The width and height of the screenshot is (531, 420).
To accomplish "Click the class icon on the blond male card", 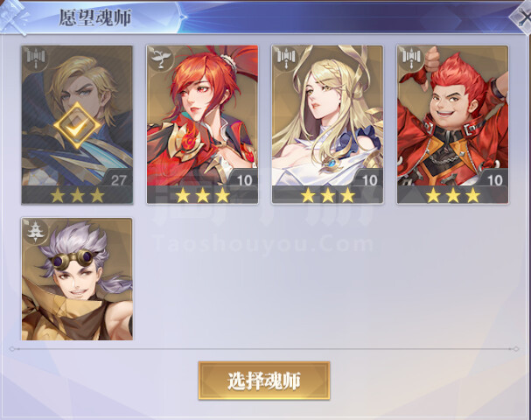I will [x=36, y=59].
